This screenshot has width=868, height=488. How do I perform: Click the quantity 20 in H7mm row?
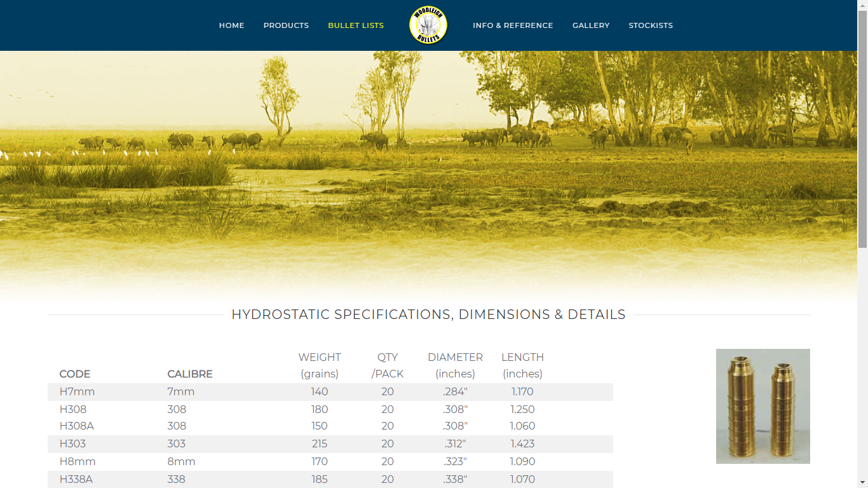[x=388, y=392]
